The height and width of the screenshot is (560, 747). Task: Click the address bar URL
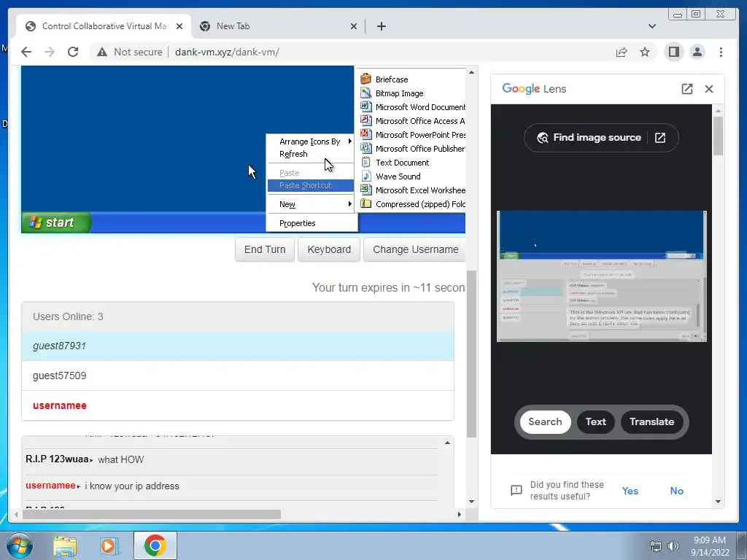(227, 52)
